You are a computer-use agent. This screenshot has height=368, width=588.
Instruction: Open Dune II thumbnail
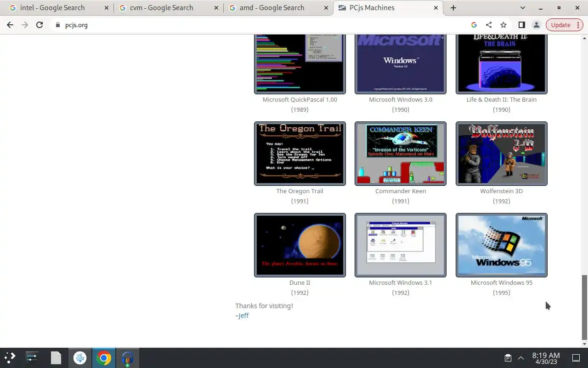click(x=300, y=245)
